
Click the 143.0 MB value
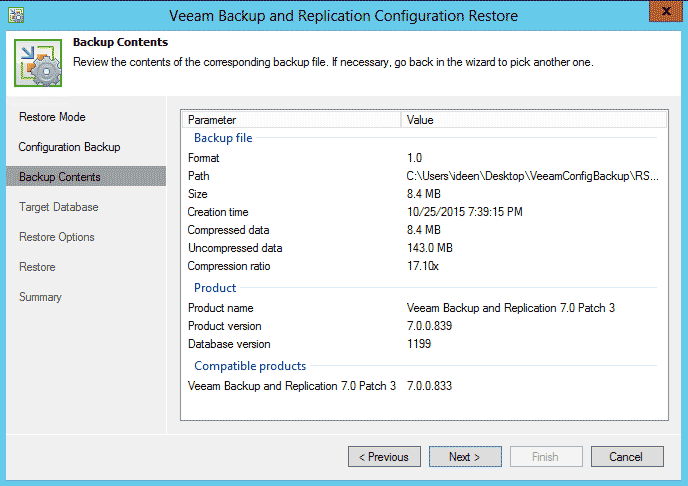coord(430,248)
